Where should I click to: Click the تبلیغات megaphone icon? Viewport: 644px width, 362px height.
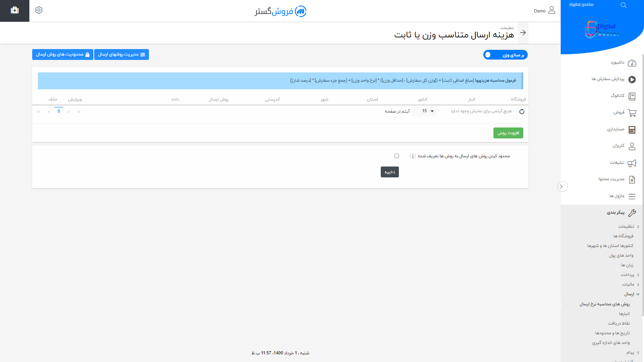(632, 163)
